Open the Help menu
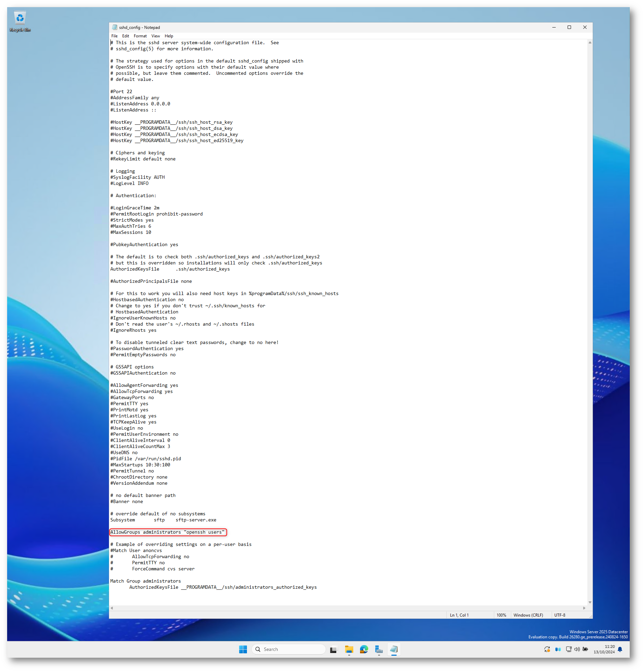This screenshot has width=644, height=672. (x=169, y=36)
